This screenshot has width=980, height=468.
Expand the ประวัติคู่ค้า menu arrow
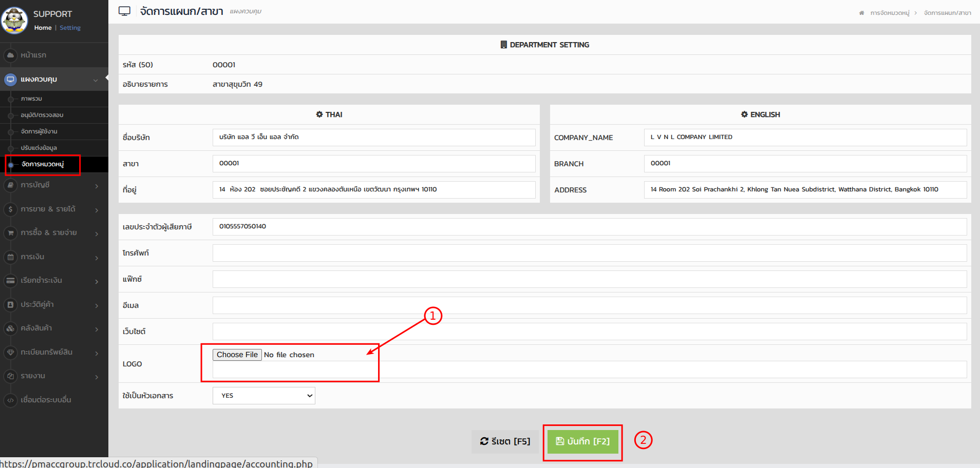pos(97,305)
